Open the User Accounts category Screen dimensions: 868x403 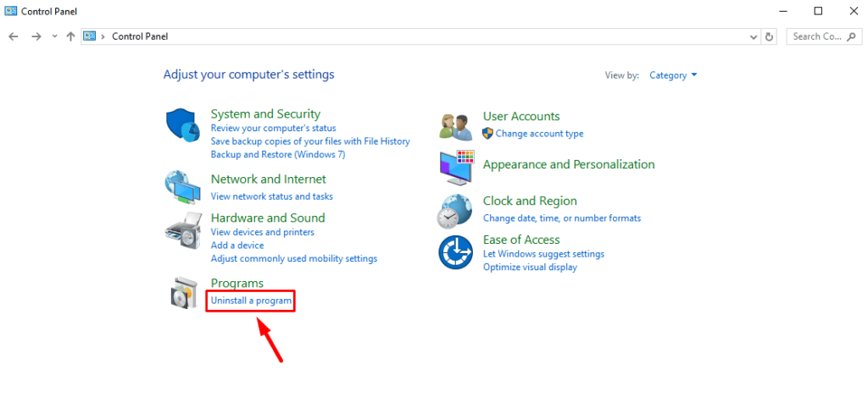point(521,116)
